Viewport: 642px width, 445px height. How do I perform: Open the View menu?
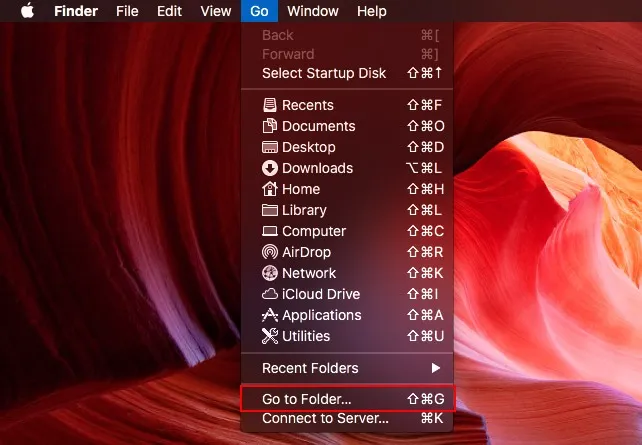216,11
